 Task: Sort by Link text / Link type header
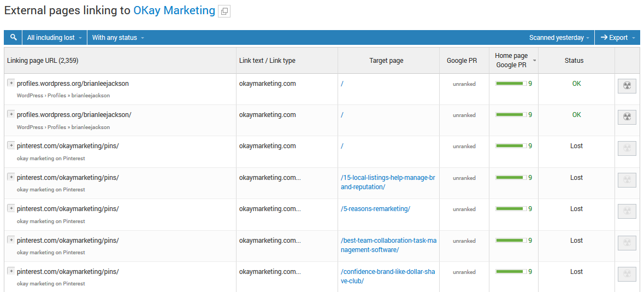[267, 61]
